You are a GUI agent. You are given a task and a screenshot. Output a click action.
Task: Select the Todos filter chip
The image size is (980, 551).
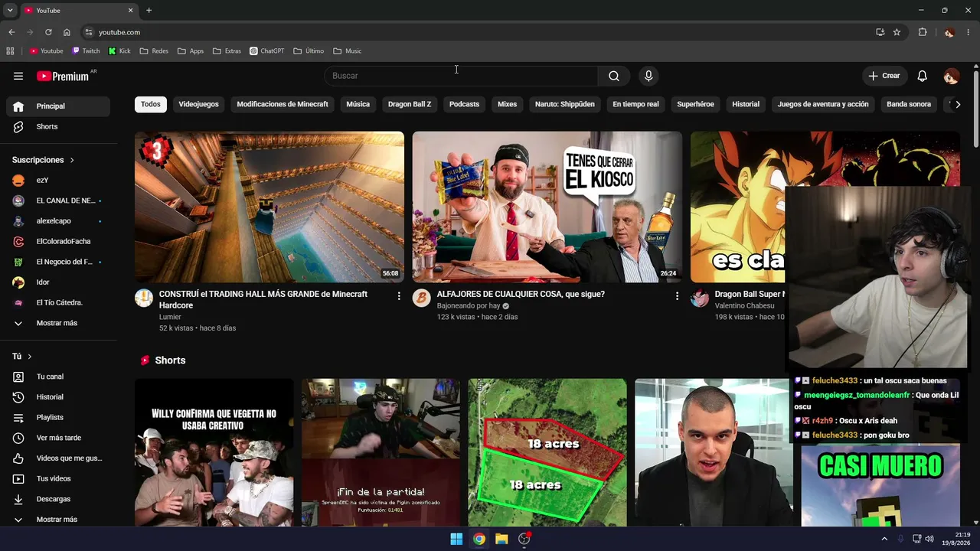[x=151, y=104]
